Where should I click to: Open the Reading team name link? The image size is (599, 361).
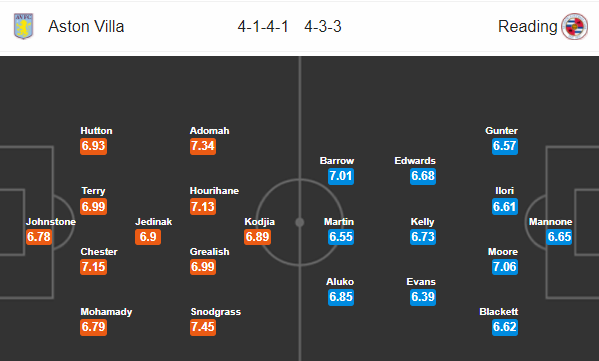click(528, 27)
